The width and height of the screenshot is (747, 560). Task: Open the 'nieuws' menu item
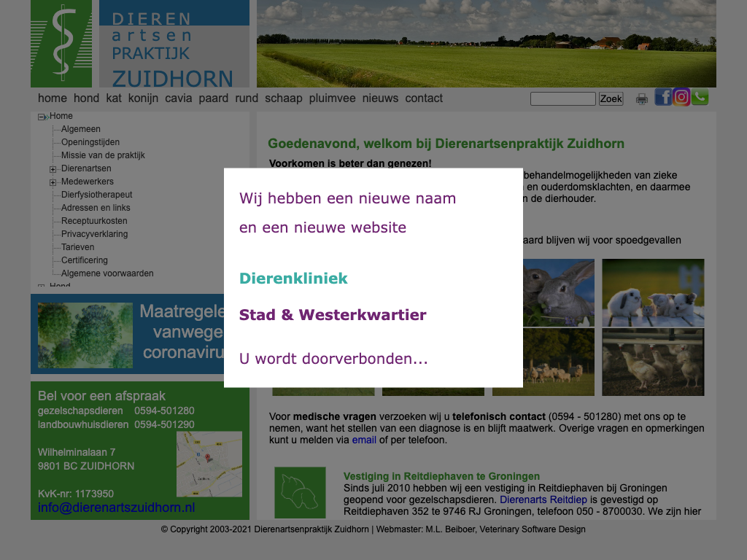point(380,98)
